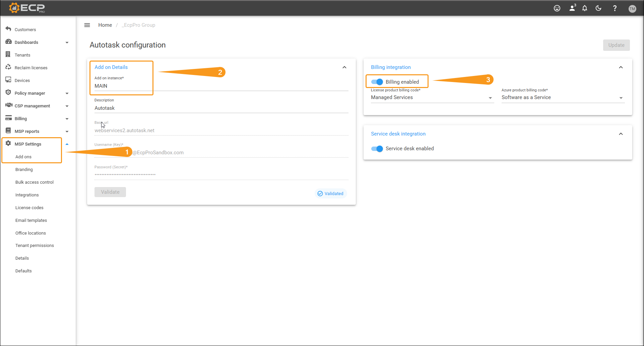The height and width of the screenshot is (346, 644).
Task: Open the user notifications icon with badge
Action: click(572, 8)
